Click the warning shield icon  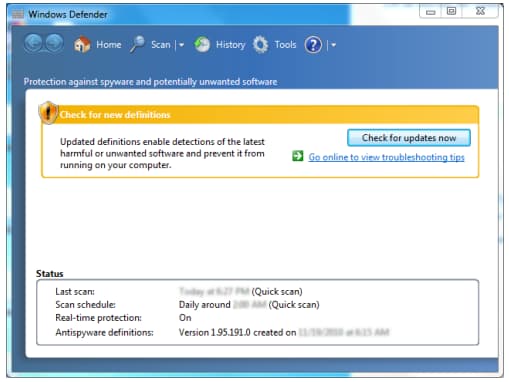point(48,113)
